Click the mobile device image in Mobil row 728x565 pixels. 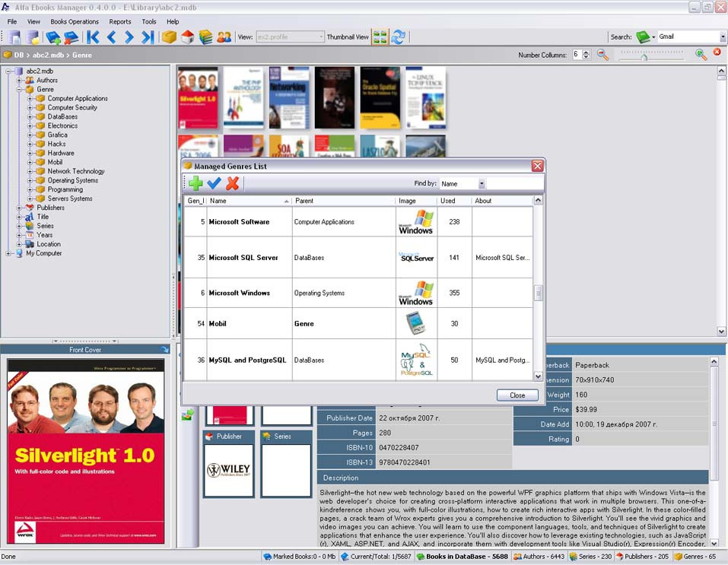(x=415, y=323)
